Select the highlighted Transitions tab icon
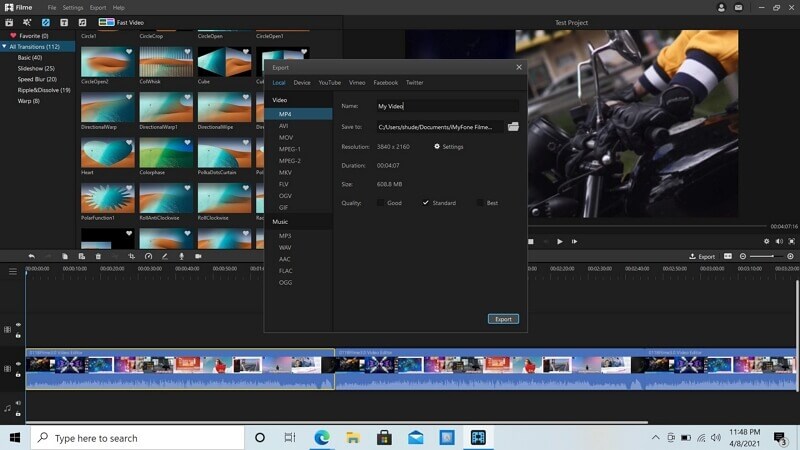800x450 pixels. click(x=45, y=22)
